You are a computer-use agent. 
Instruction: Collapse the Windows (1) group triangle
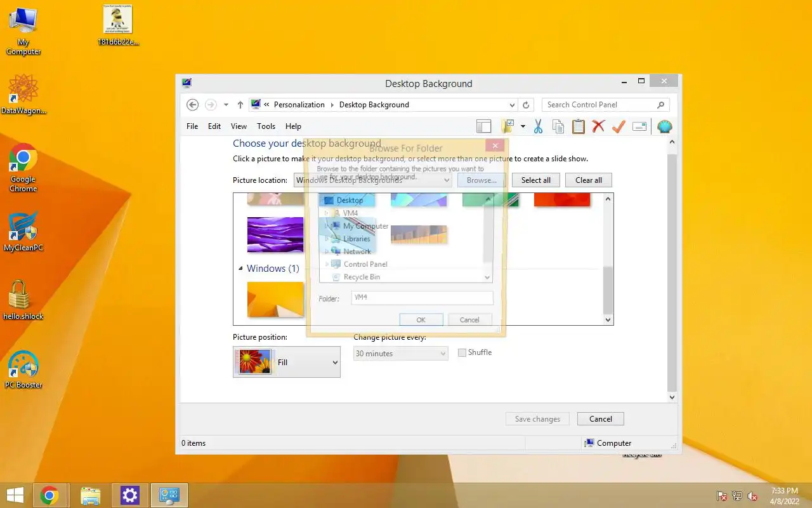coord(240,269)
